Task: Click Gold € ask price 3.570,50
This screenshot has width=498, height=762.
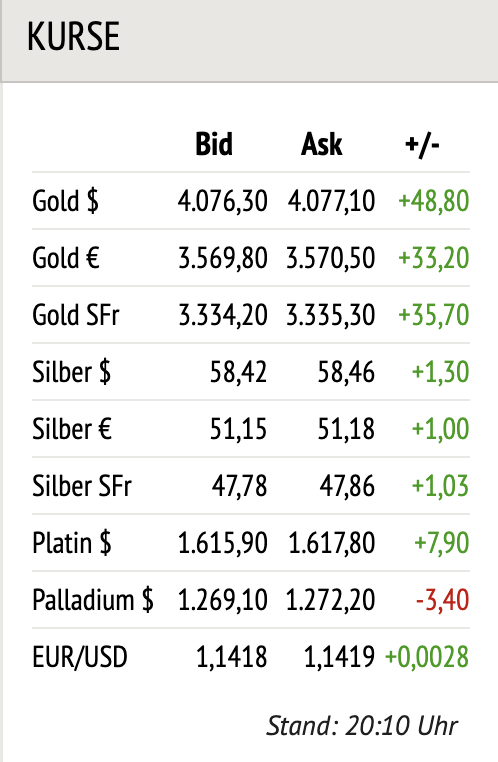Action: (x=330, y=258)
